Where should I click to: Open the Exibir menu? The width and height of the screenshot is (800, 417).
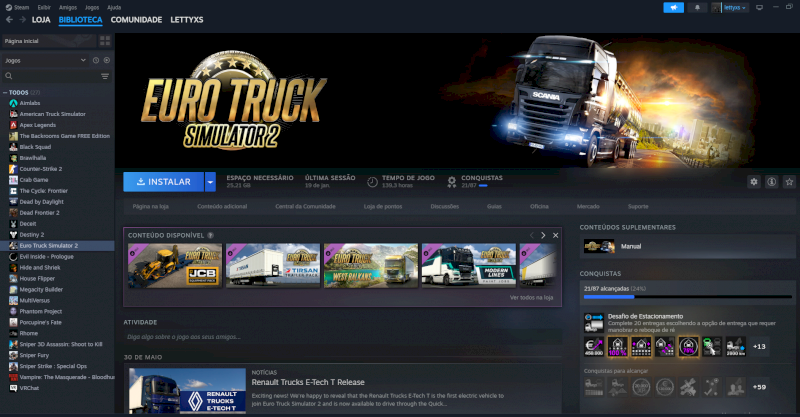pyautogui.click(x=44, y=8)
